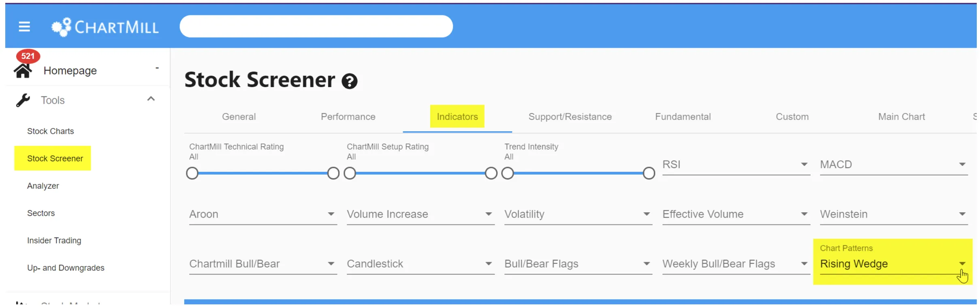Open Stock Screener help question mark icon
This screenshot has width=980, height=308.
(349, 81)
